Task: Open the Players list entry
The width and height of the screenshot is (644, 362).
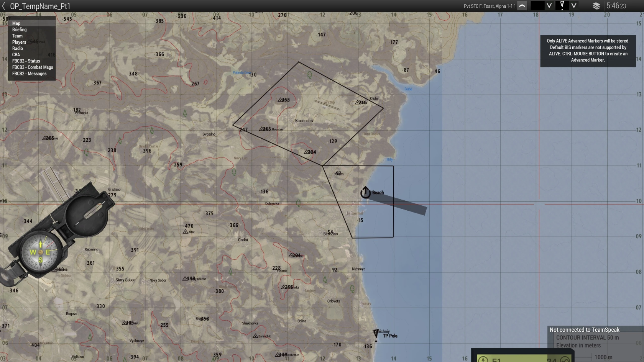Action: 19,42
